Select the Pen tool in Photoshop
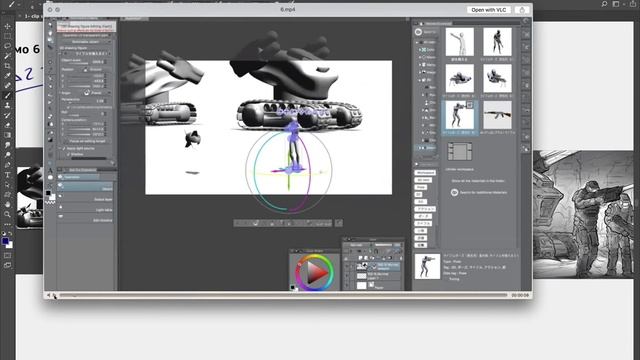This screenshot has height=360, width=640. tap(7, 165)
